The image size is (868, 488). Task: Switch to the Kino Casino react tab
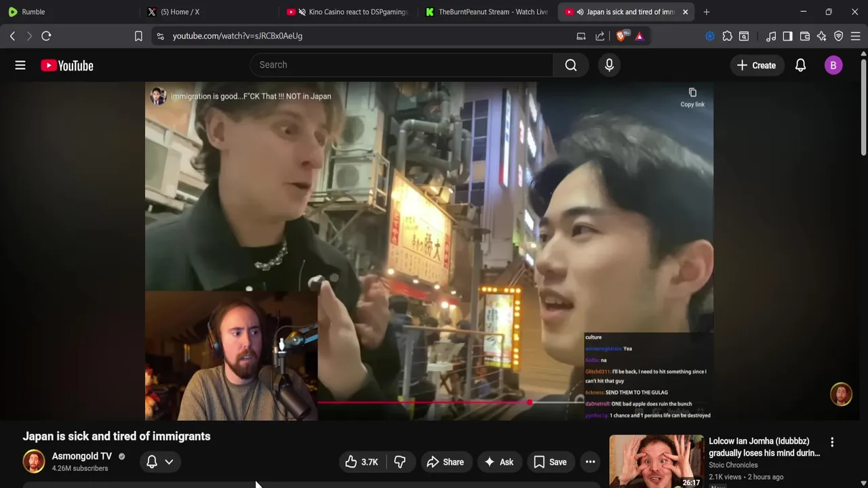click(348, 12)
